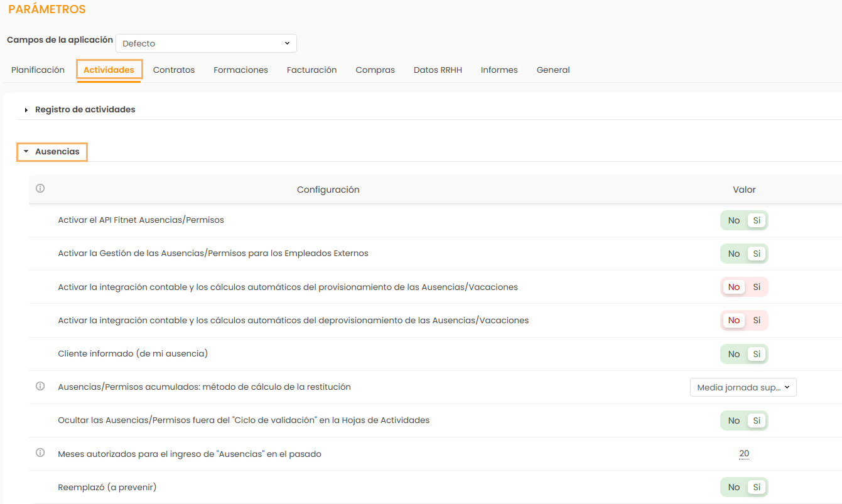Click info icon beside Ausencias/Permisos acumulados row
This screenshot has height=504, width=842.
coord(40,387)
